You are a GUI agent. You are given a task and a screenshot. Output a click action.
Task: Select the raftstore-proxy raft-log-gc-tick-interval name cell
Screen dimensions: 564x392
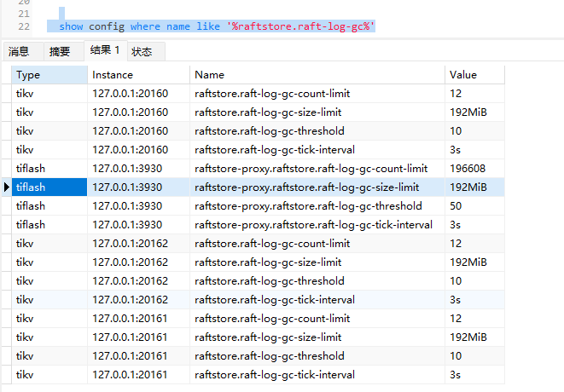pos(313,225)
